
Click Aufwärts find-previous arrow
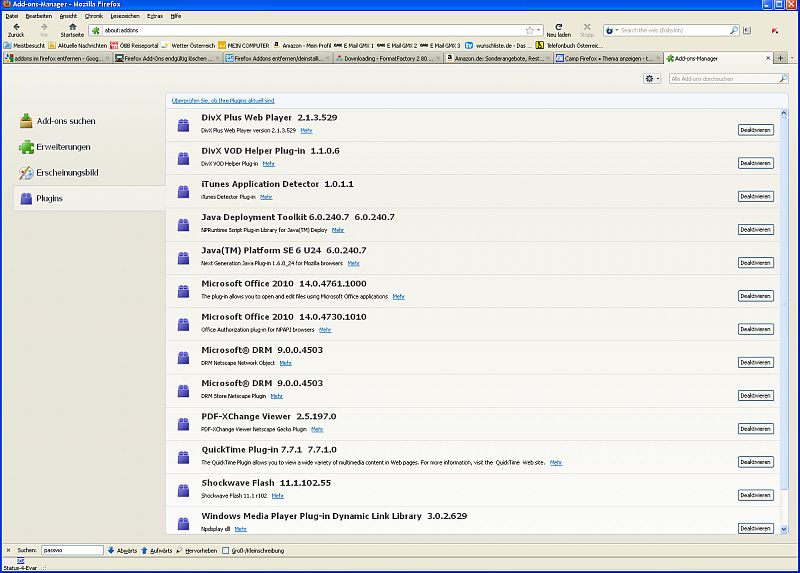(158, 550)
